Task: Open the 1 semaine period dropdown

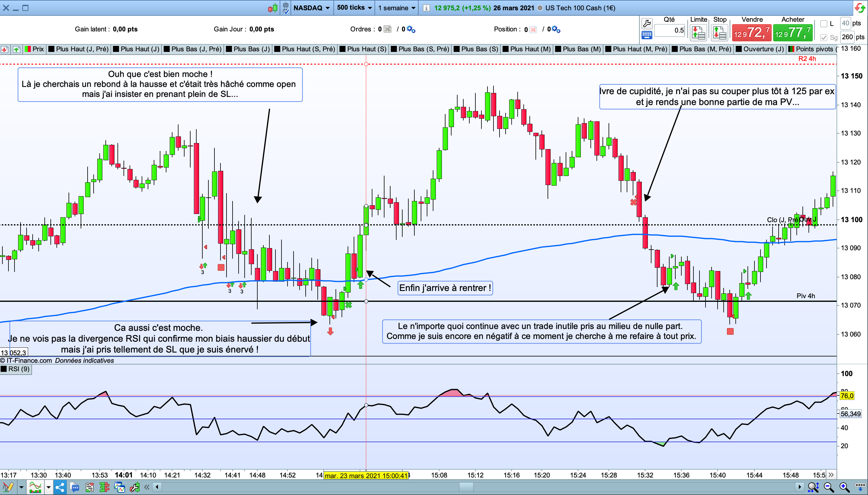Action: pos(397,8)
